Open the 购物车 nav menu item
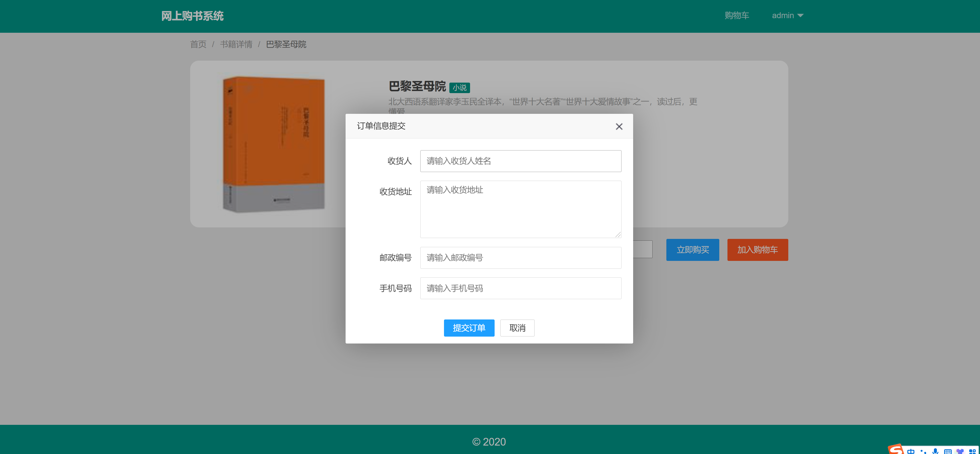 click(x=736, y=16)
